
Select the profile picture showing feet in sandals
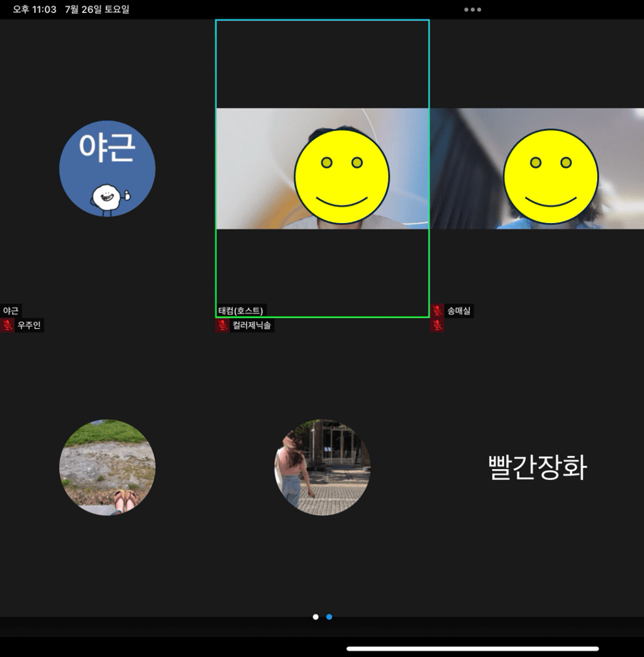point(108,467)
